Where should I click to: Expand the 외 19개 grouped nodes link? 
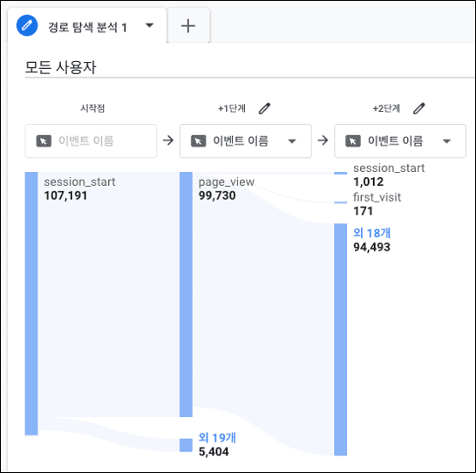pos(217,437)
